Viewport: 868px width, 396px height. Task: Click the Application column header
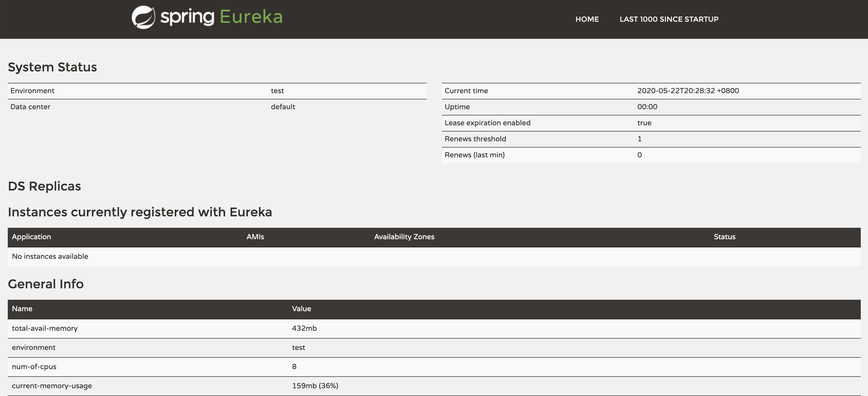click(x=31, y=237)
